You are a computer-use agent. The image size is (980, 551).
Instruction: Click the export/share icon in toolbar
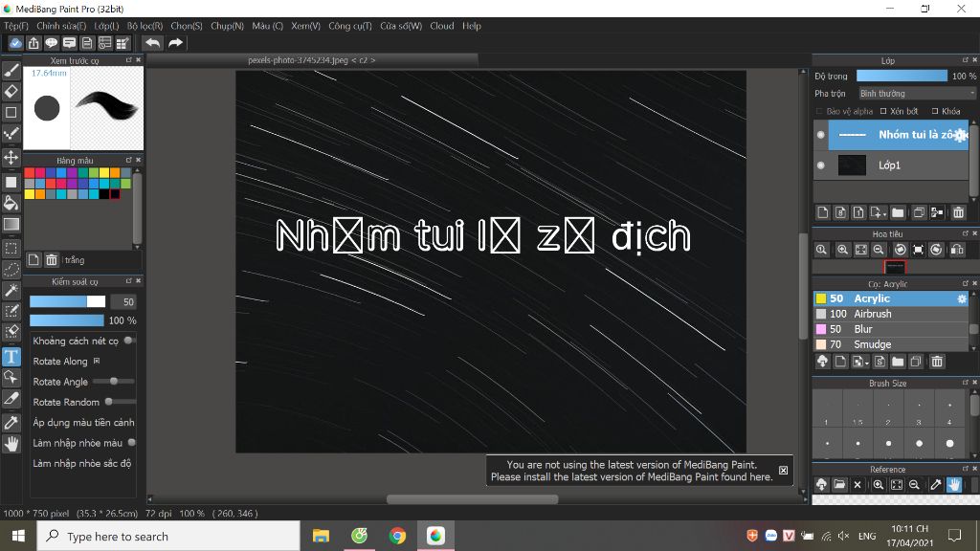[x=33, y=42]
